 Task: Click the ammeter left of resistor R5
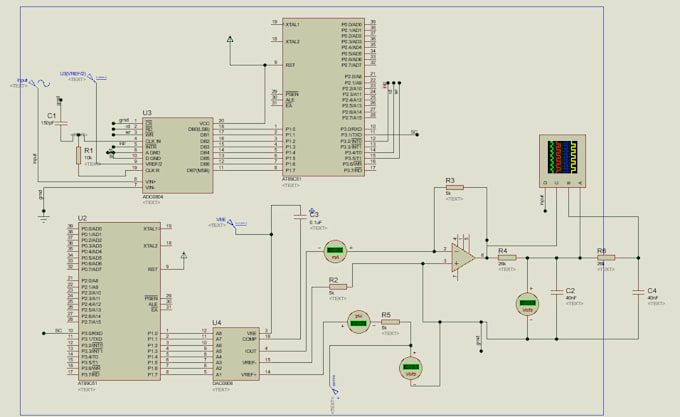pyautogui.click(x=359, y=322)
